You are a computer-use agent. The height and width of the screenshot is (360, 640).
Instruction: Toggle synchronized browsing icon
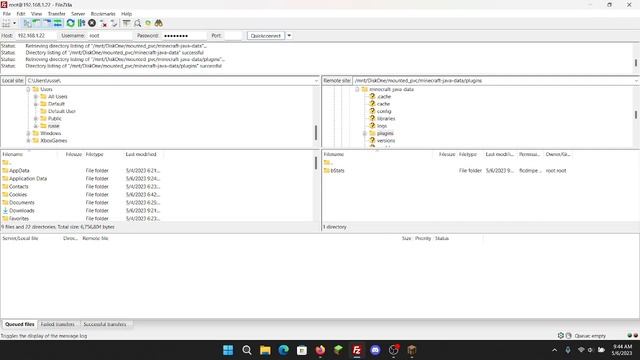(x=148, y=23)
